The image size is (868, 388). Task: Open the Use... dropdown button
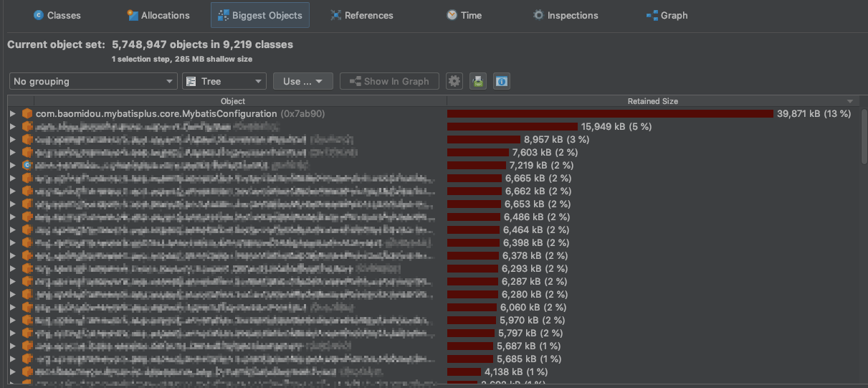point(302,81)
